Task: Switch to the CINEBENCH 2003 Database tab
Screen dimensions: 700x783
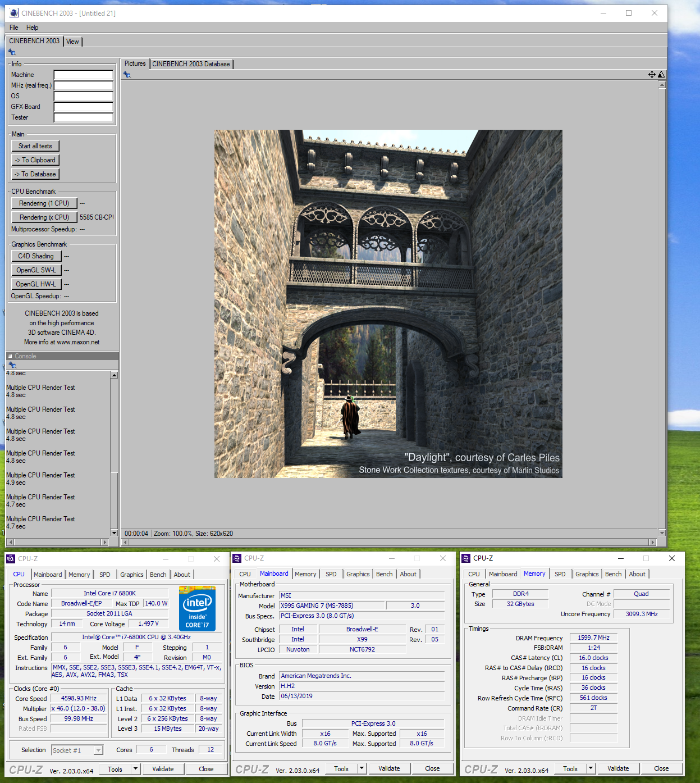Action: [191, 64]
